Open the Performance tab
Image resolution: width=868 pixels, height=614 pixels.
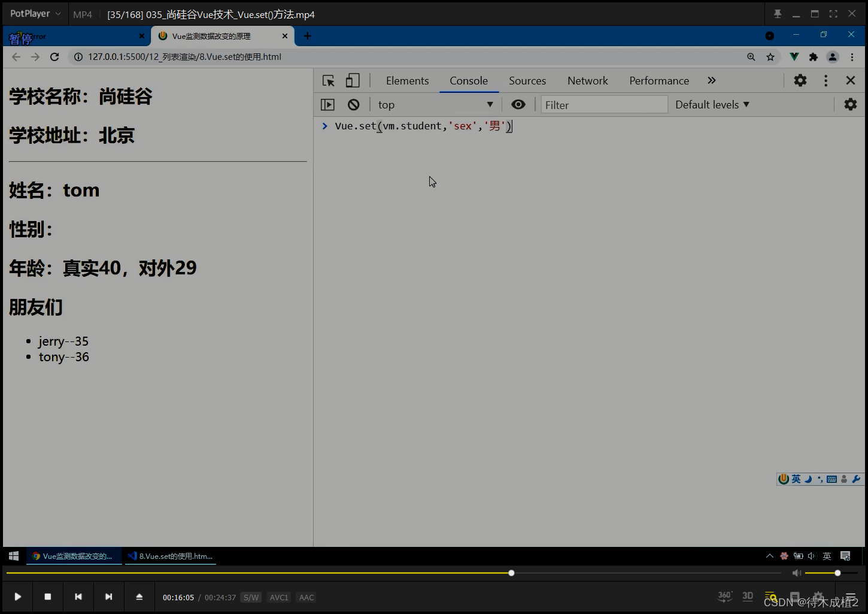(x=659, y=81)
